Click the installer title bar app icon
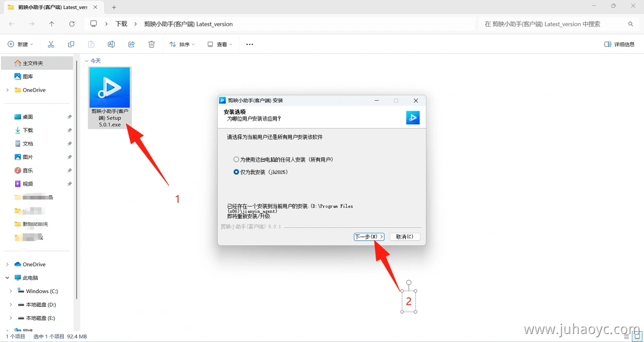The height and width of the screenshot is (342, 644). click(x=222, y=100)
